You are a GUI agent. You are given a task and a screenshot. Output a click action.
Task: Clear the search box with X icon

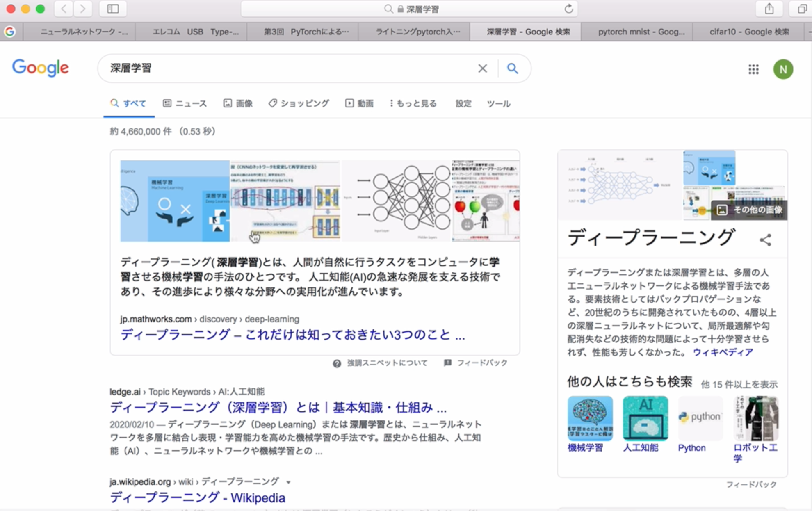483,68
